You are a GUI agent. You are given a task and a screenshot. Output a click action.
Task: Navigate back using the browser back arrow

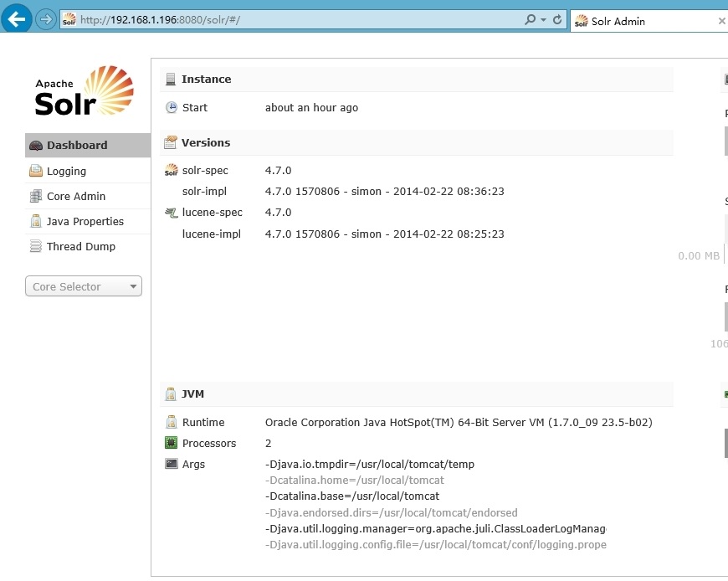coord(17,18)
